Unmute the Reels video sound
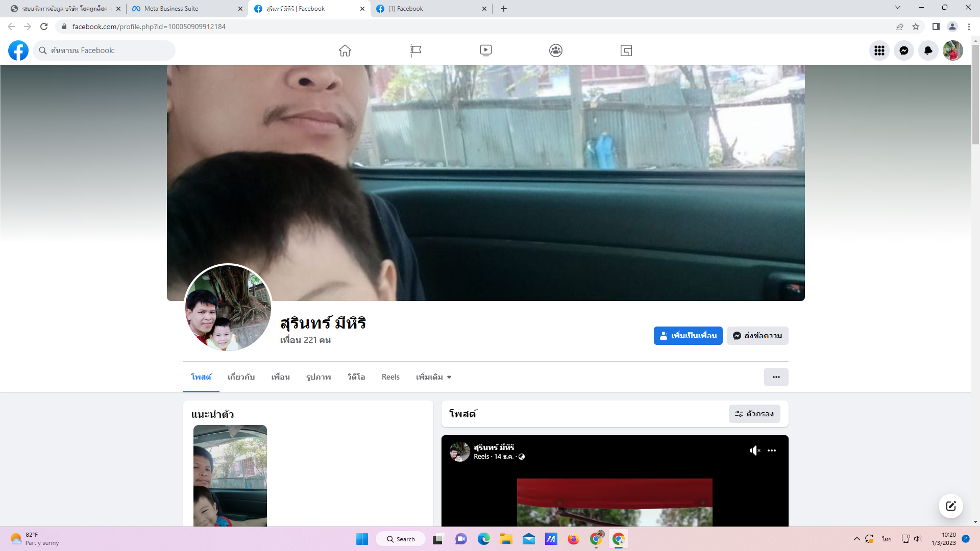This screenshot has height=551, width=980. (755, 450)
